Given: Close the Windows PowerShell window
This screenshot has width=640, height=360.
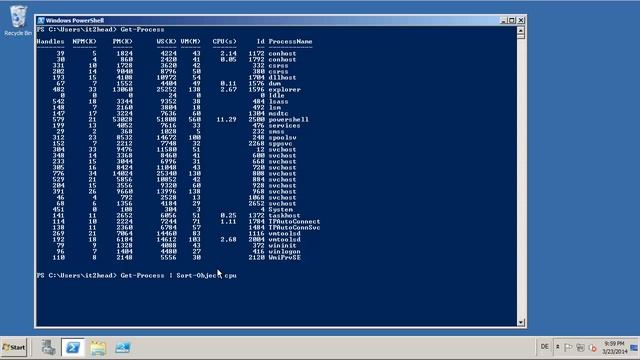Looking at the screenshot, I should (521, 20).
